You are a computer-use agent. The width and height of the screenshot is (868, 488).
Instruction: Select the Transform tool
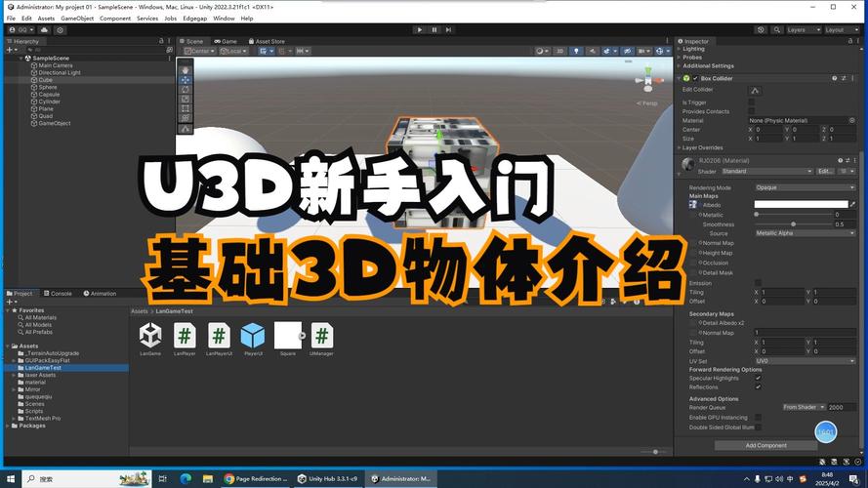pos(186,118)
